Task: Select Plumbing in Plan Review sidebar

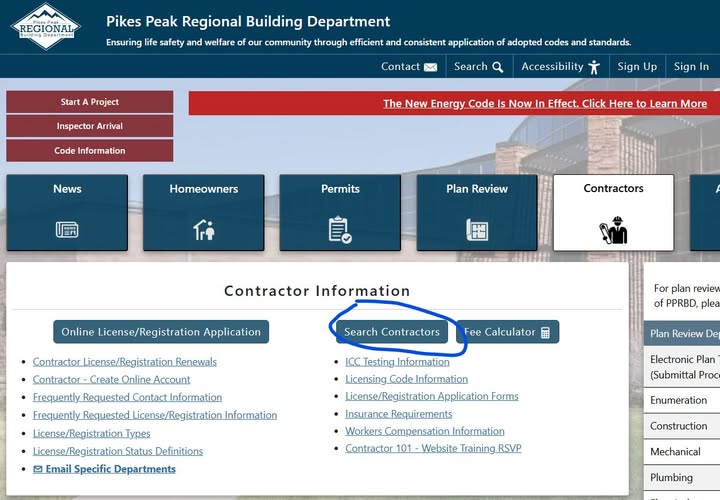Action: 682,478
